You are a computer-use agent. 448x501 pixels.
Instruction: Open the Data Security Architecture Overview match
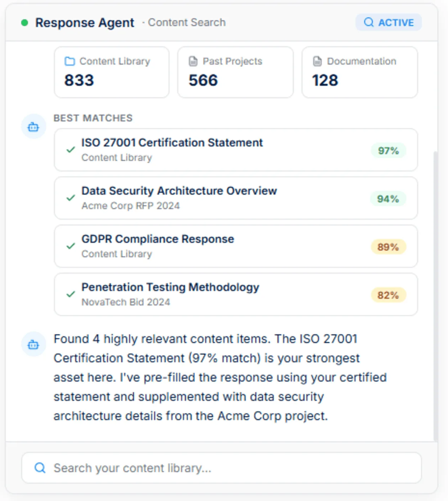236,198
